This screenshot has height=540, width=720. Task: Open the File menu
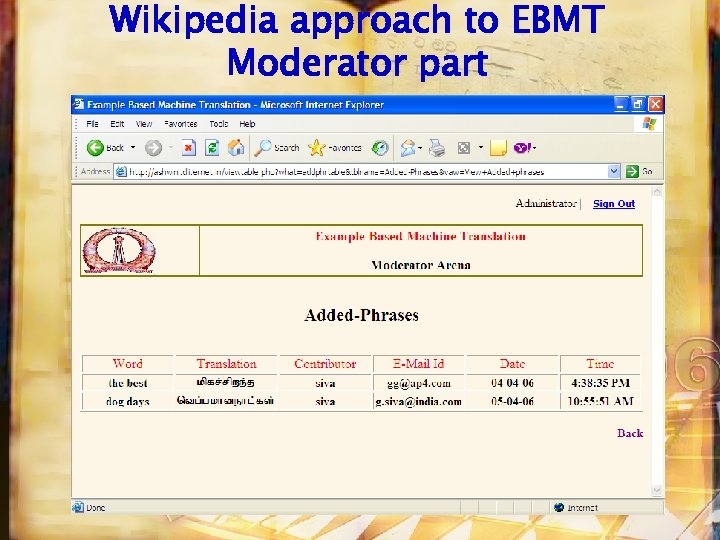pyautogui.click(x=92, y=124)
